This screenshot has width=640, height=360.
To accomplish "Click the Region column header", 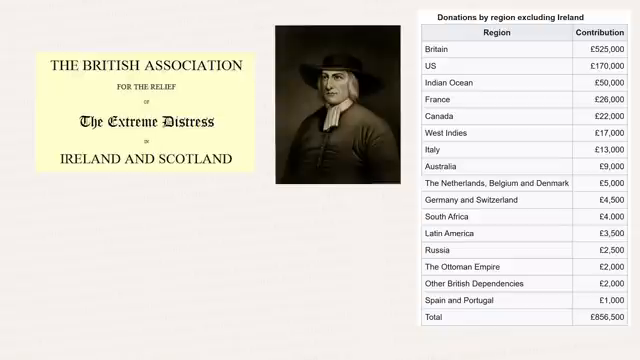I will (497, 33).
